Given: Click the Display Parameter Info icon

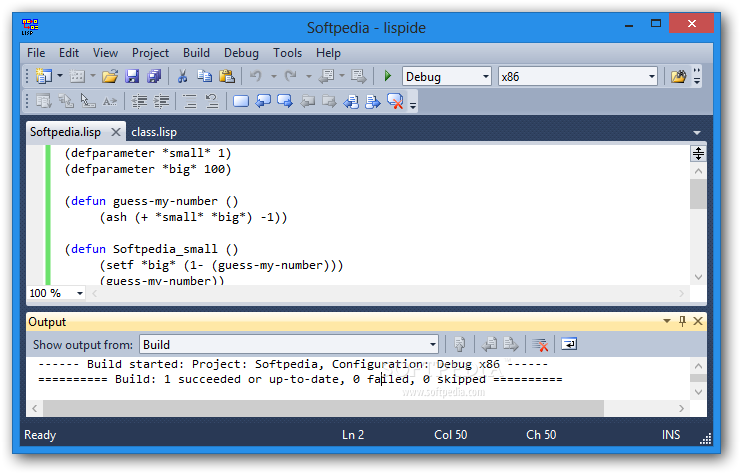Looking at the screenshot, I should click(x=66, y=101).
